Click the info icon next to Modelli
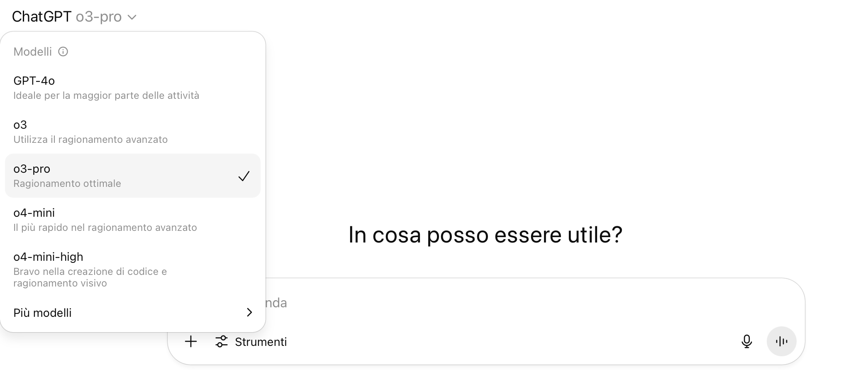Screen dimensions: 868x387 coord(63,51)
